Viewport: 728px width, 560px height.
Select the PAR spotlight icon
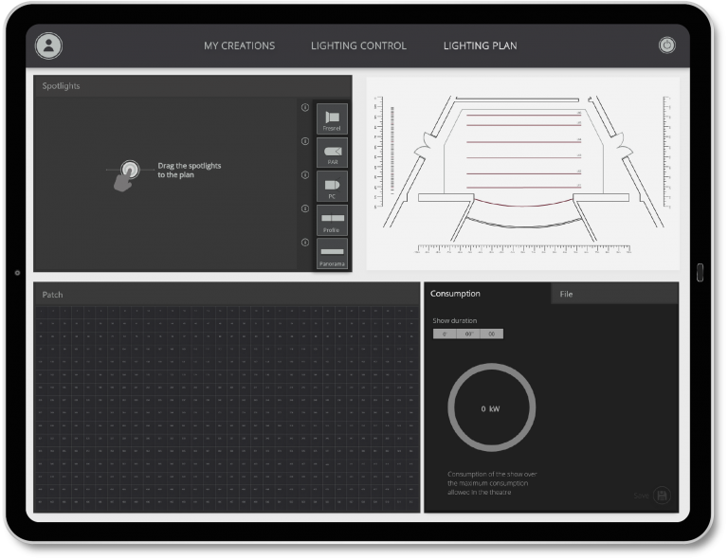(x=332, y=152)
